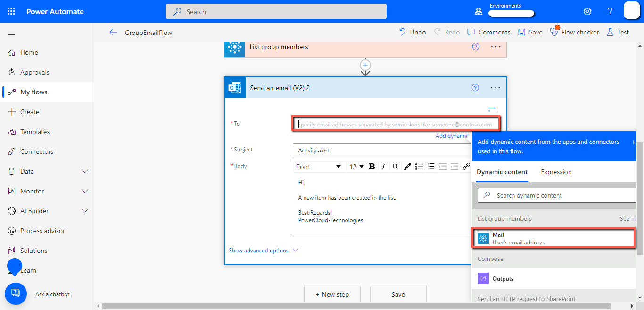Image resolution: width=644 pixels, height=310 pixels.
Task: Click the Search dynamic content field
Action: pyautogui.click(x=557, y=195)
